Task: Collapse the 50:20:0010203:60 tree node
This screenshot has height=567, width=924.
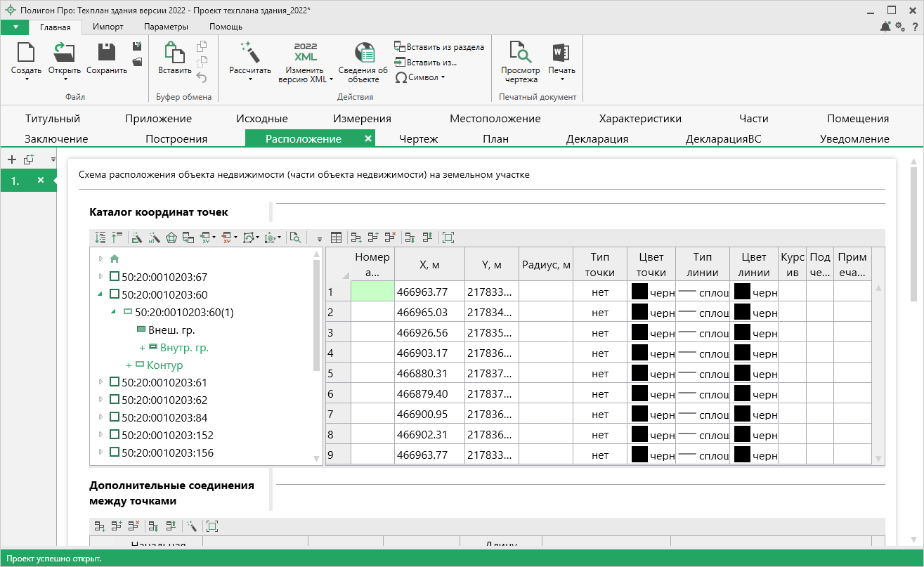Action: [100, 294]
